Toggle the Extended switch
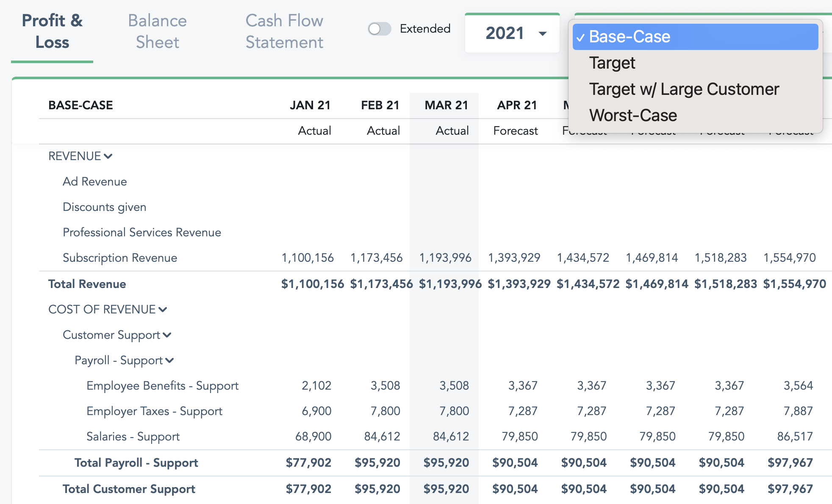The width and height of the screenshot is (832, 504). (379, 29)
